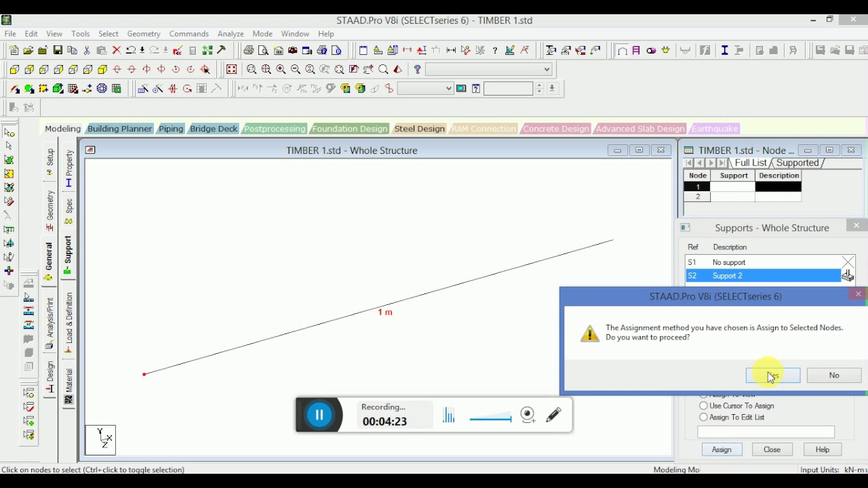Image resolution: width=868 pixels, height=488 pixels.
Task: Switch to the Bridge Deck tab
Action: coord(214,129)
